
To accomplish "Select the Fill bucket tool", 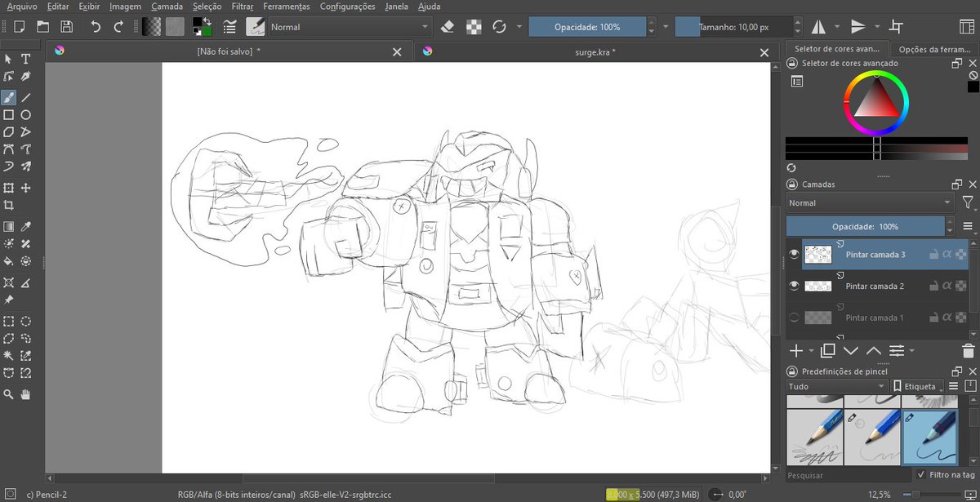I will click(x=9, y=261).
